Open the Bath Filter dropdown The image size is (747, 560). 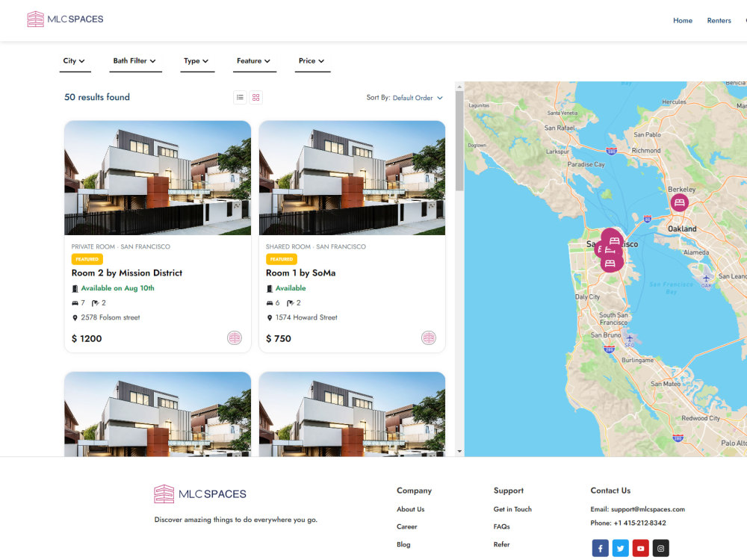pyautogui.click(x=135, y=61)
